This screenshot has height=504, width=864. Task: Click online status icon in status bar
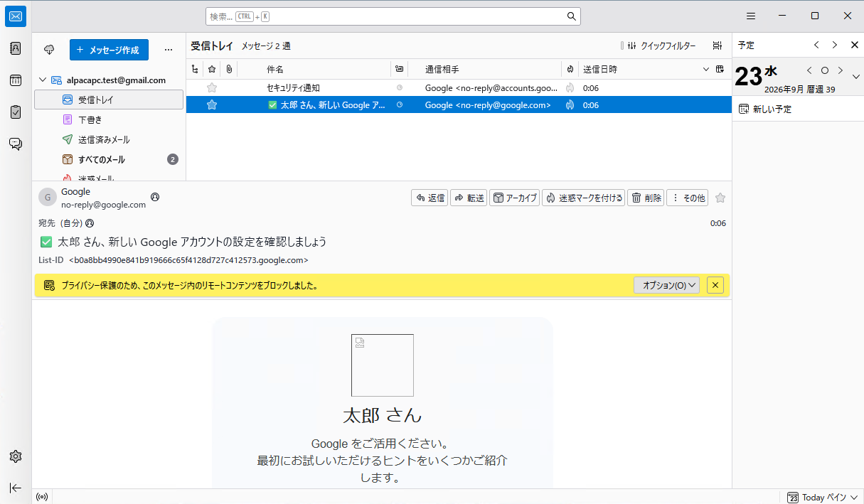[x=42, y=497]
